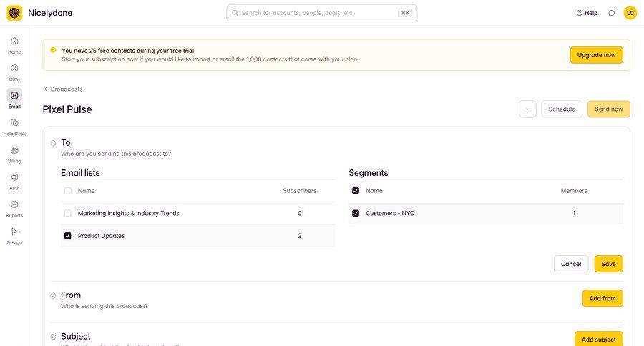Open the Home sidebar section

(14, 45)
